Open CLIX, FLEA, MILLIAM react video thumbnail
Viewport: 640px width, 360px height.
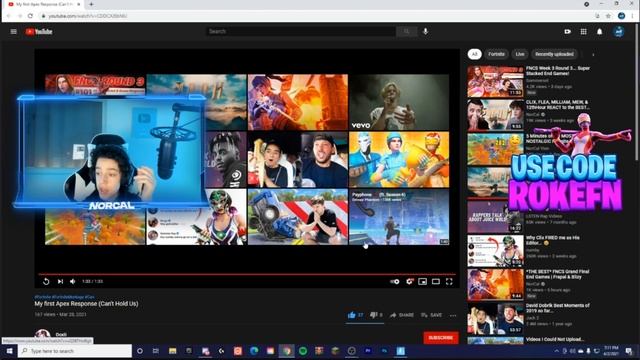point(495,115)
